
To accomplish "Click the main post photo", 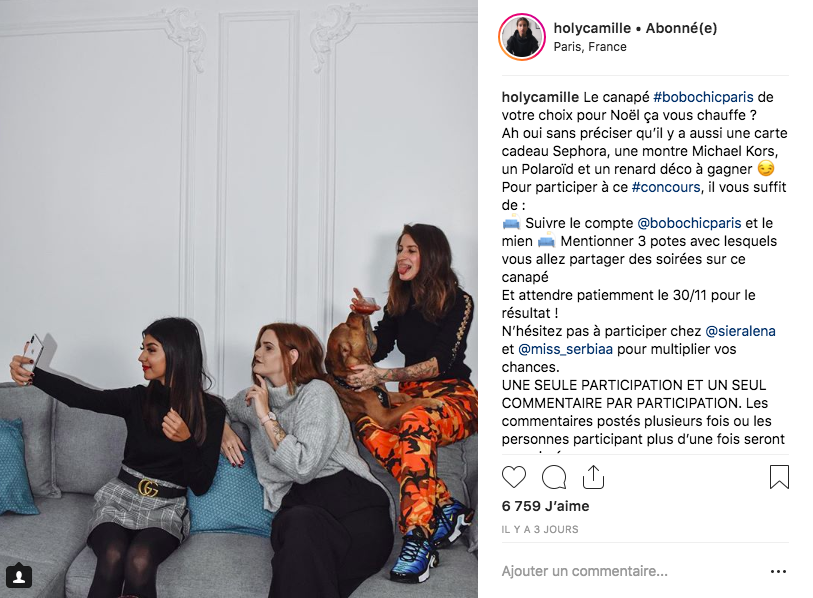I will pos(239,299).
